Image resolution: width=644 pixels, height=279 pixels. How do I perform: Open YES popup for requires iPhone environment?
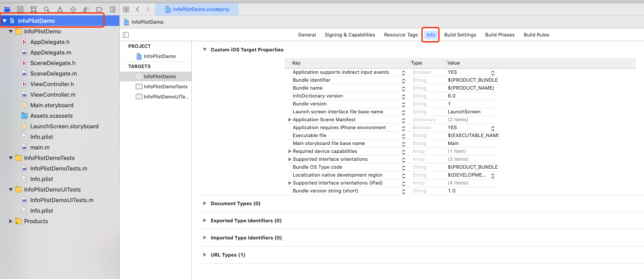493,128
